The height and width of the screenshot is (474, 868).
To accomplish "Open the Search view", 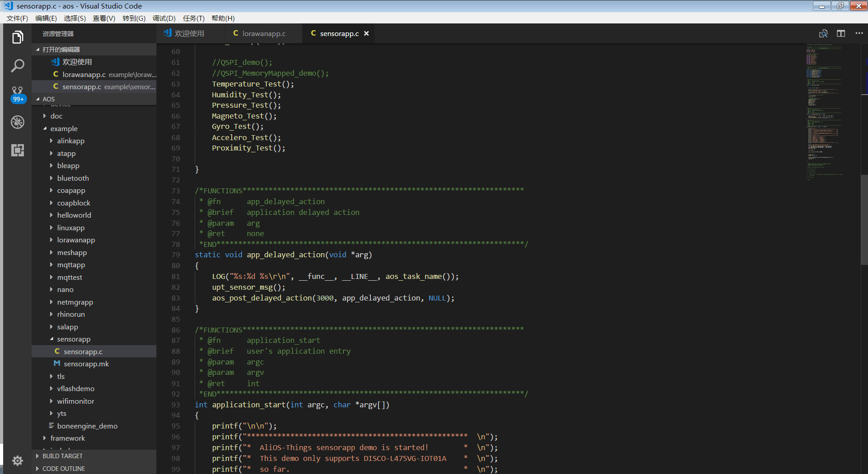I will 17,66.
